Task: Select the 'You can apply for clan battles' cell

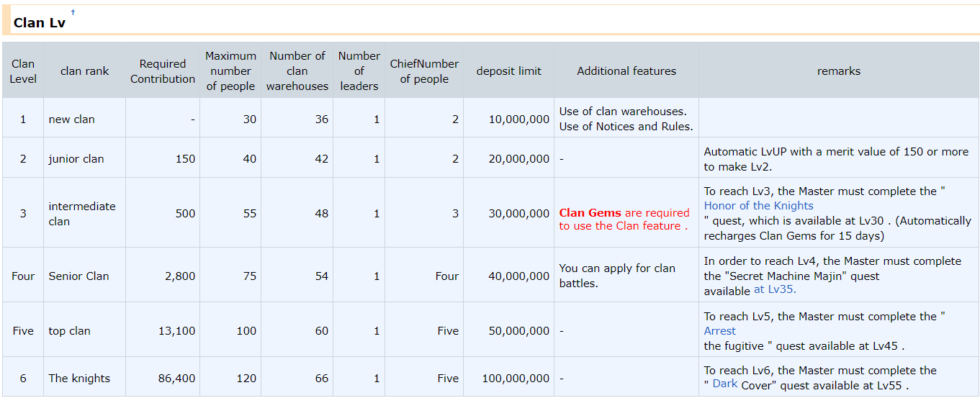Action: click(x=617, y=276)
